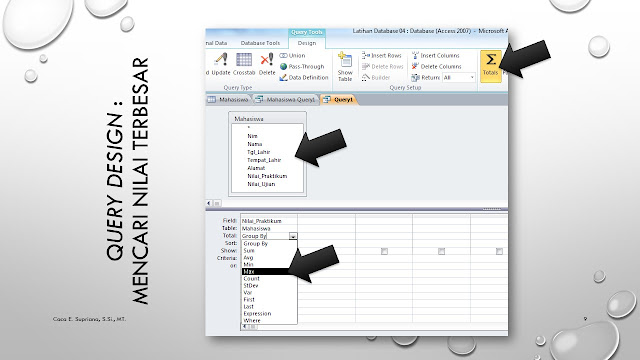Click the Query Tools contextual tab header
This screenshot has width=640, height=360.
[x=307, y=32]
